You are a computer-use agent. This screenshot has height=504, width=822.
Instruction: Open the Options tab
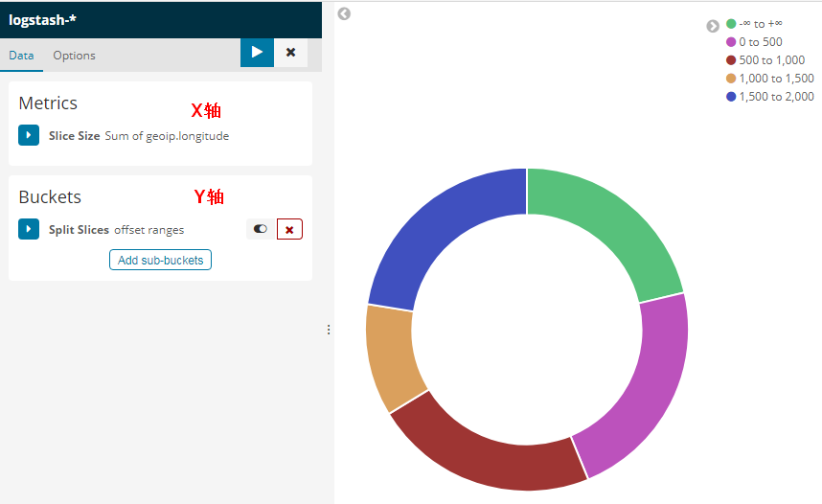tap(74, 55)
